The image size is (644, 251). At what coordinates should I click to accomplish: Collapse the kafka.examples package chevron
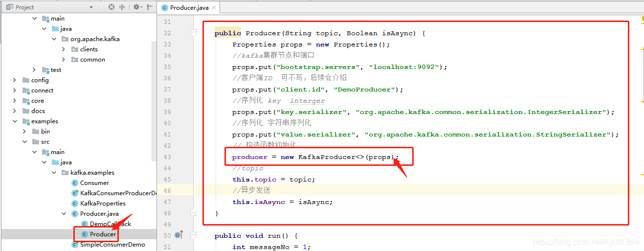pyautogui.click(x=54, y=173)
